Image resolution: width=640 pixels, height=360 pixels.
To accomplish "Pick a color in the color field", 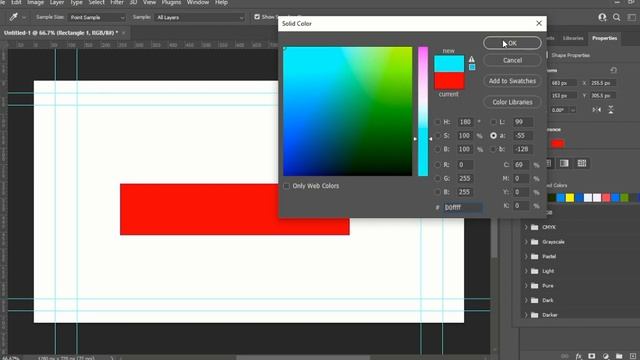I will pyautogui.click(x=348, y=111).
